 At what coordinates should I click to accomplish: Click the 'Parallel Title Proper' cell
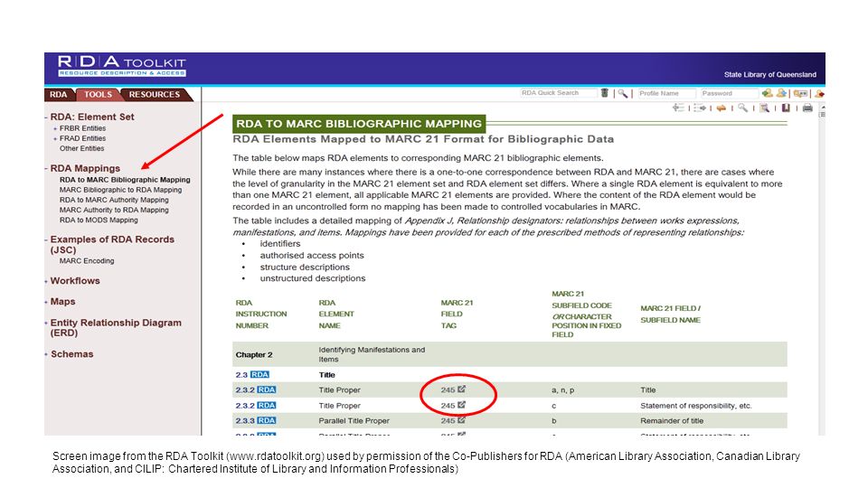tap(354, 420)
